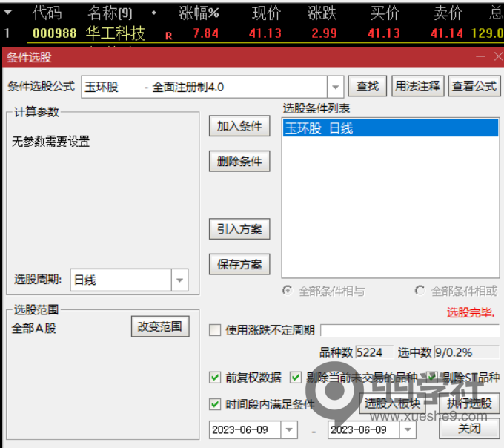This screenshot has width=504, height=448.
Task: Click 选股入板块 button
Action: pos(393,403)
